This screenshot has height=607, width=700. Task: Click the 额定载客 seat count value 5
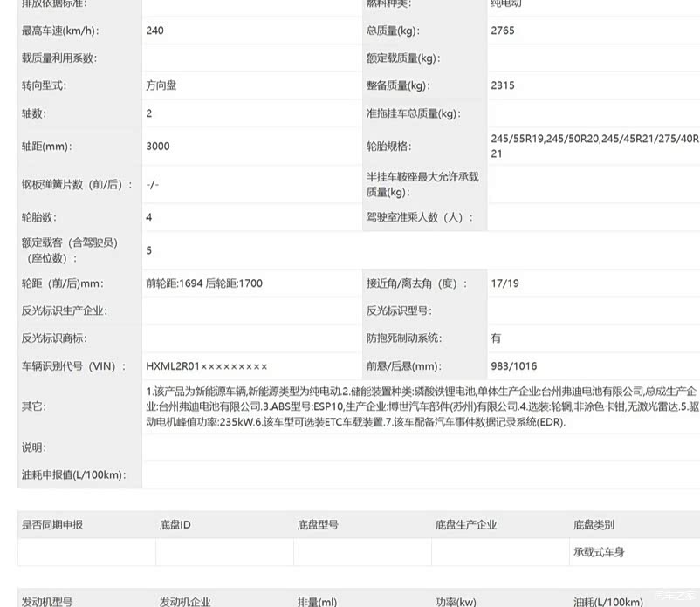[x=149, y=250]
